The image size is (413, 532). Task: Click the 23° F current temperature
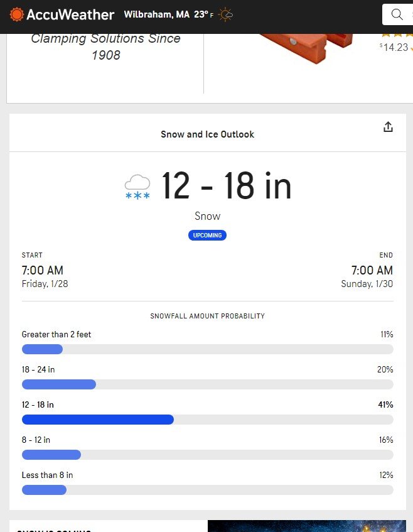(203, 14)
